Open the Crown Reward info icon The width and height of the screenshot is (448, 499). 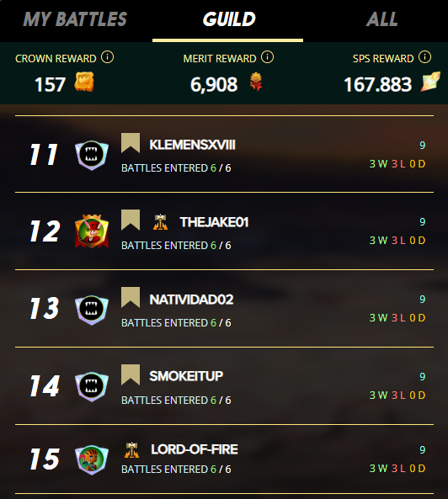tap(107, 57)
